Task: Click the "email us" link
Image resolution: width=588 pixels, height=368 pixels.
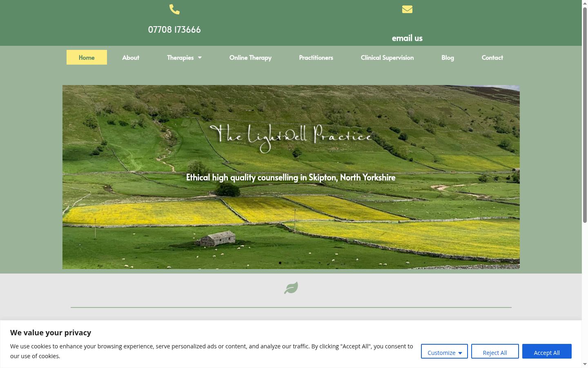Action: click(407, 38)
